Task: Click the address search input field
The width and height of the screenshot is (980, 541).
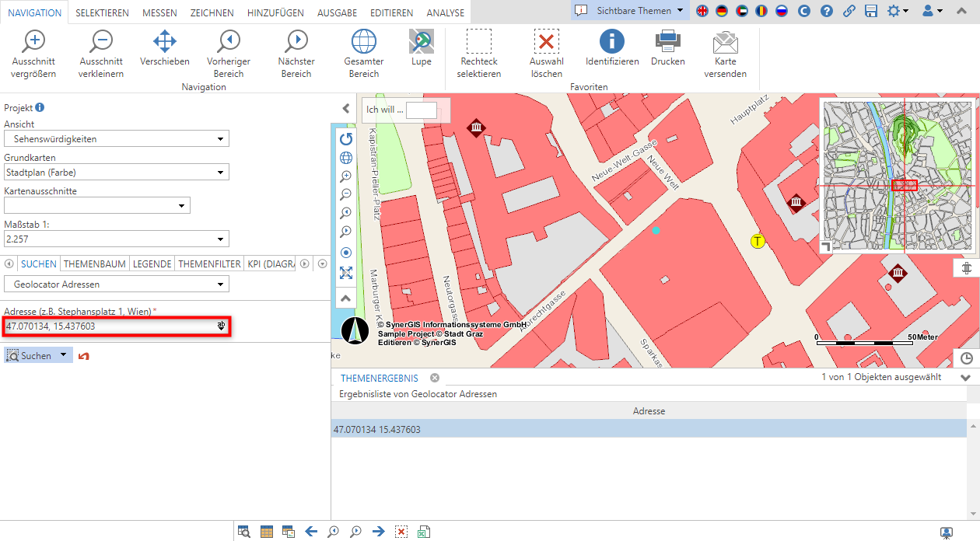Action: tap(109, 326)
